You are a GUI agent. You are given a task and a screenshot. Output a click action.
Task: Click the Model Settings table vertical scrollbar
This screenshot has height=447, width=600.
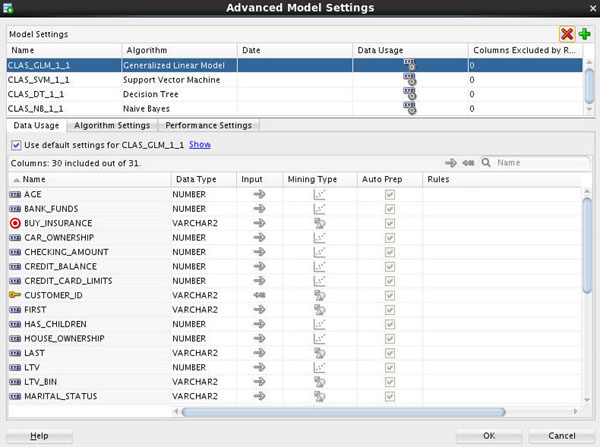[589, 85]
